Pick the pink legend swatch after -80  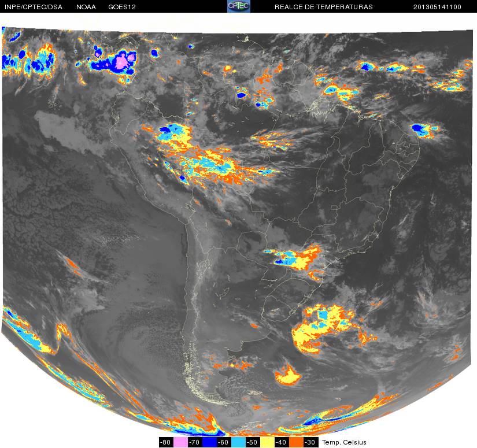(x=180, y=442)
